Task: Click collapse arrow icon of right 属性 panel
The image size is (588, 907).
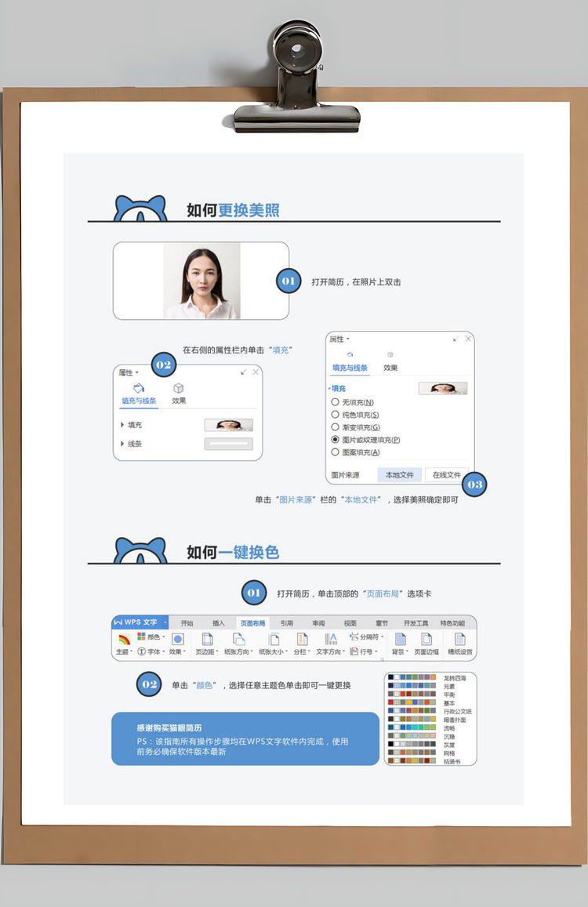Action: tap(456, 339)
